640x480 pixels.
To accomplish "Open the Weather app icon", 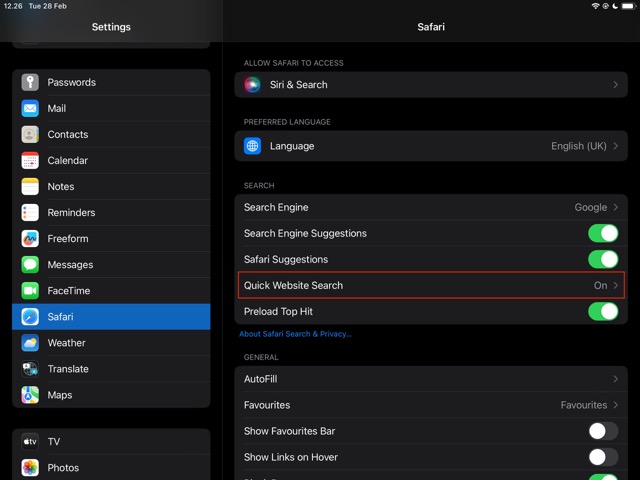I will [x=30, y=343].
